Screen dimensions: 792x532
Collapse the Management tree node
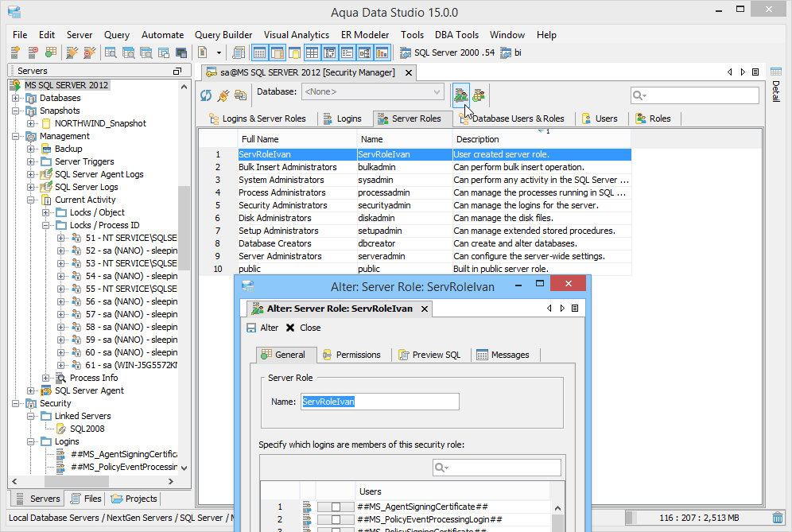coord(16,137)
